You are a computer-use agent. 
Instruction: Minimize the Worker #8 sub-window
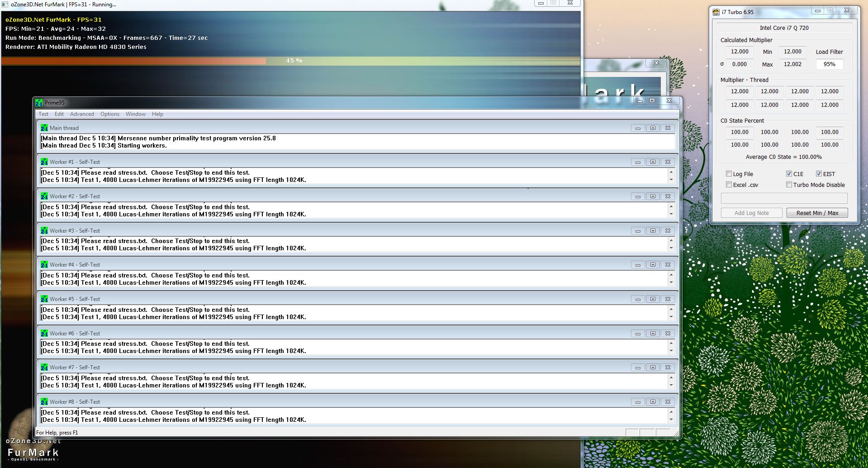coord(638,402)
